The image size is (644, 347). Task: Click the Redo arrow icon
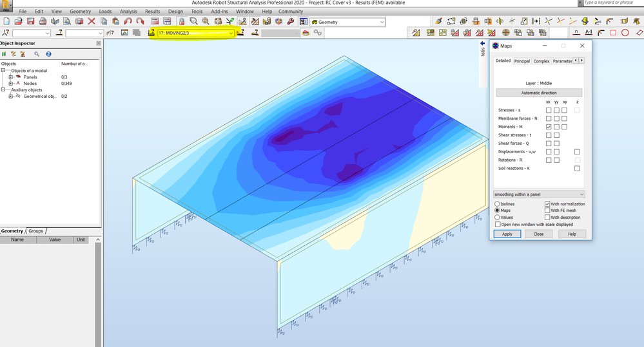[x=140, y=21]
